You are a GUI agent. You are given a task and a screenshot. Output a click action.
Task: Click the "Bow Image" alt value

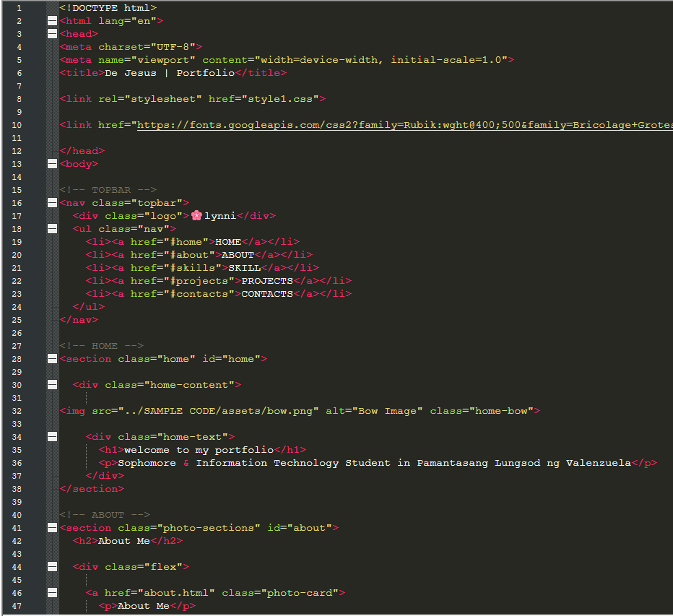387,411
